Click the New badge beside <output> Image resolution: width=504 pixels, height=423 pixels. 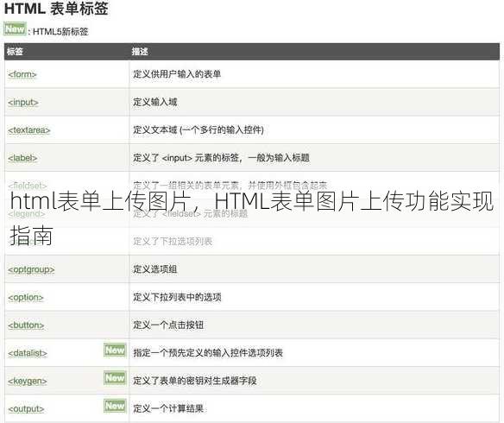coord(115,406)
